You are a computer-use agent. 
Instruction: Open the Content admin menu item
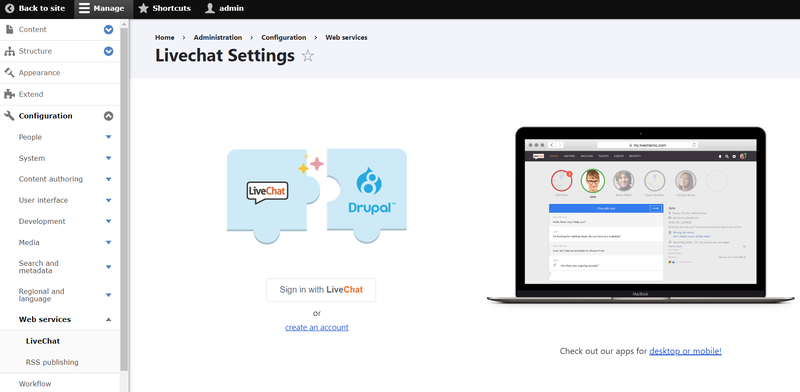point(33,30)
